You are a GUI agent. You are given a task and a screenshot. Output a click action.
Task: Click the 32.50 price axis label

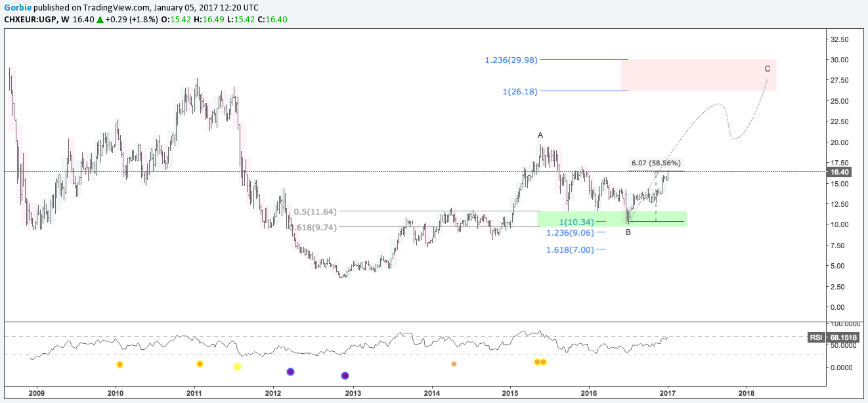[x=840, y=39]
